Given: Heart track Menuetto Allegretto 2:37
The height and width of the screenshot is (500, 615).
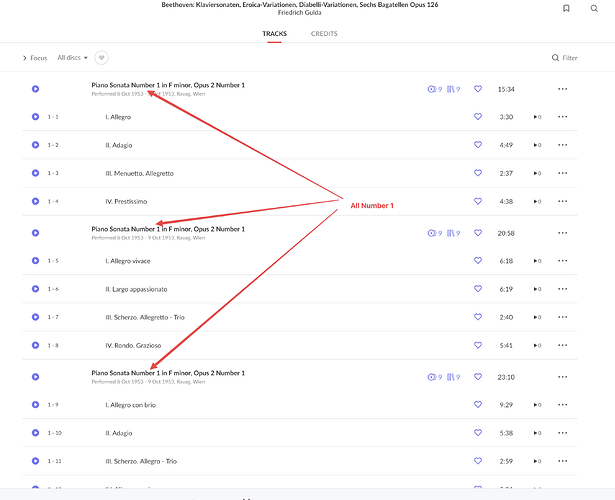Looking at the screenshot, I should (x=478, y=173).
